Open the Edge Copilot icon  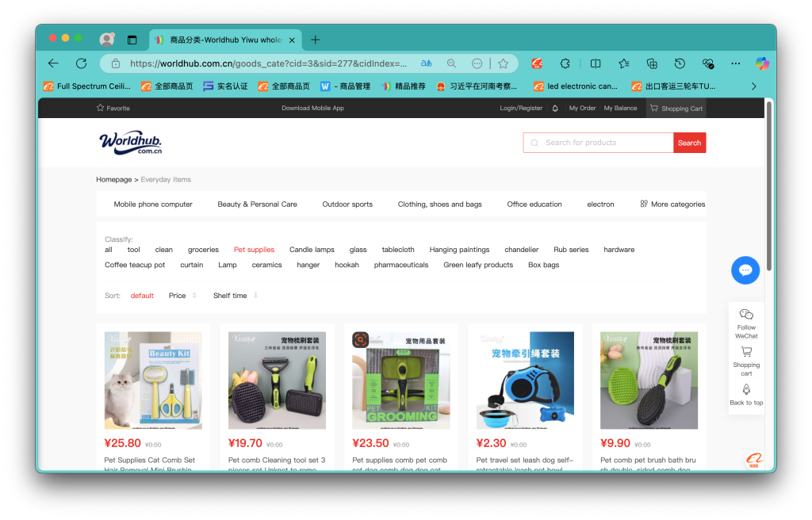(761, 63)
